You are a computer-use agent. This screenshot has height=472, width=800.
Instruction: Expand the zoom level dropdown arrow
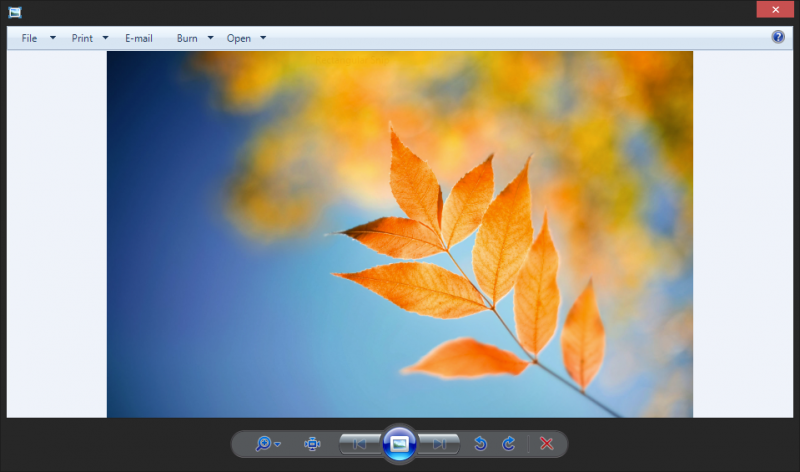(278, 444)
